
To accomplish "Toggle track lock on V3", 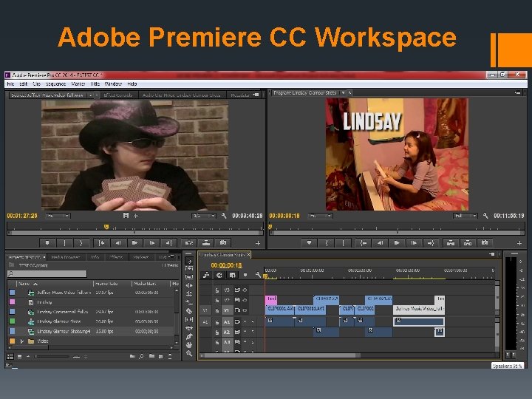I will pyautogui.click(x=217, y=290).
